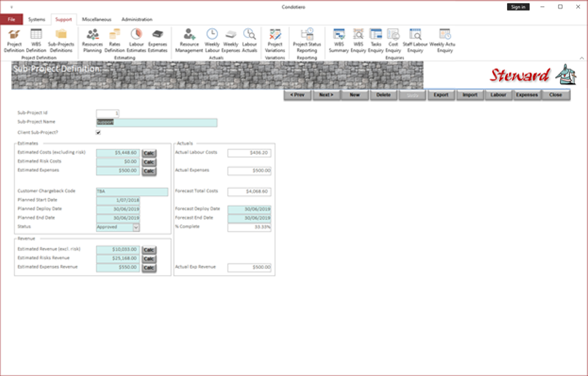The height and width of the screenshot is (376, 588).
Task: Open Project Status Reporting icon
Action: 307,40
